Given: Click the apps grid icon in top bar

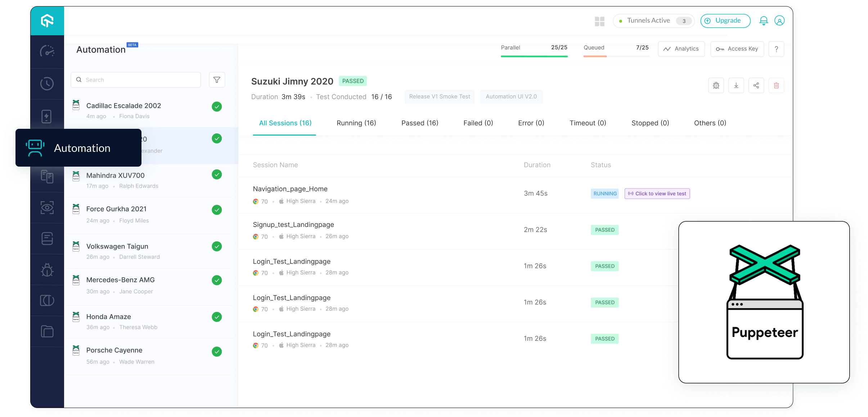Looking at the screenshot, I should tap(600, 22).
